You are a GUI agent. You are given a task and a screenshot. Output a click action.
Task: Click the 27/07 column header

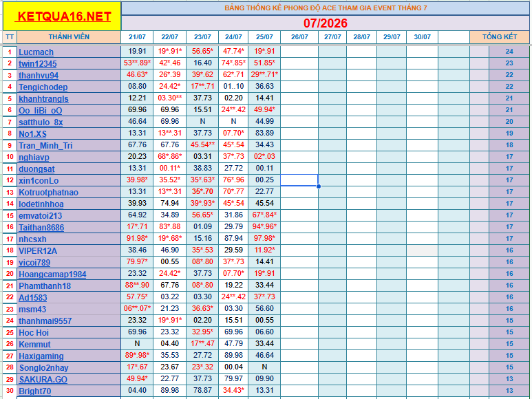tap(332, 37)
